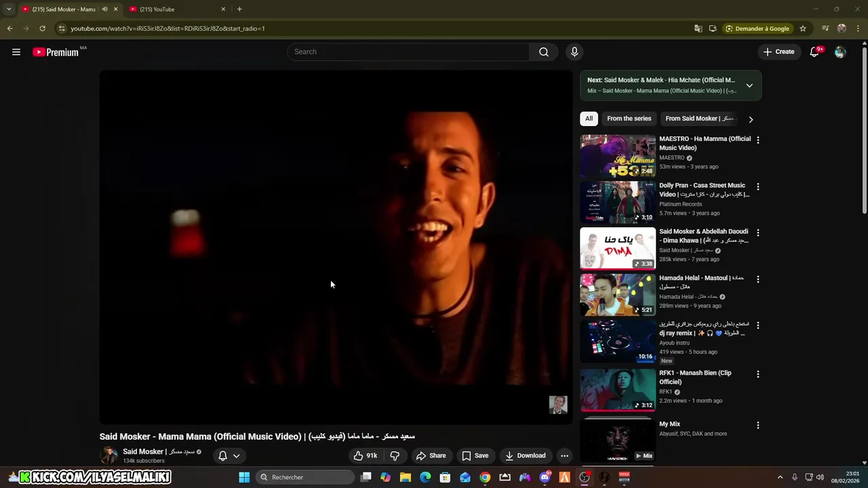868x488 pixels.
Task: Start voice search with the microphone
Action: (x=574, y=52)
